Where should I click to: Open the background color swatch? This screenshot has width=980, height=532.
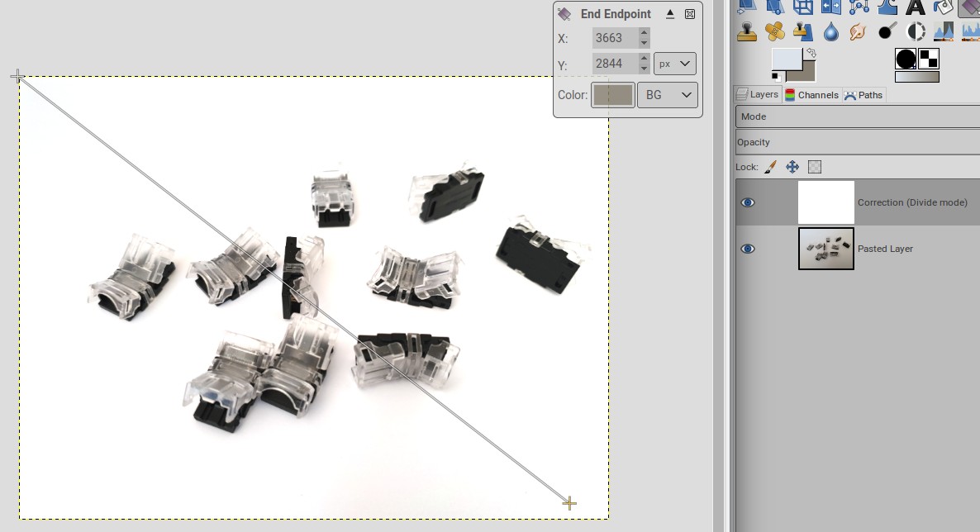point(806,74)
